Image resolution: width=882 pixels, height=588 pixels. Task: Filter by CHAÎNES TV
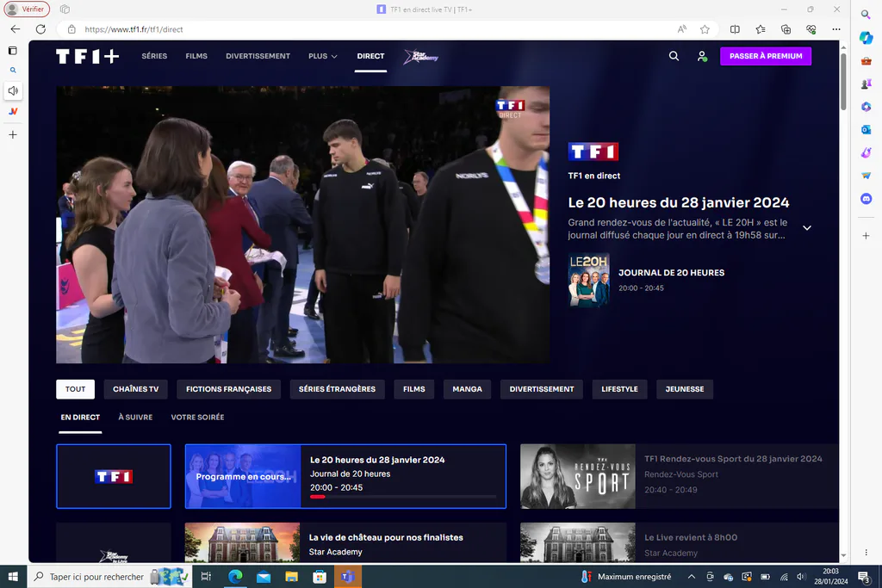pos(135,389)
